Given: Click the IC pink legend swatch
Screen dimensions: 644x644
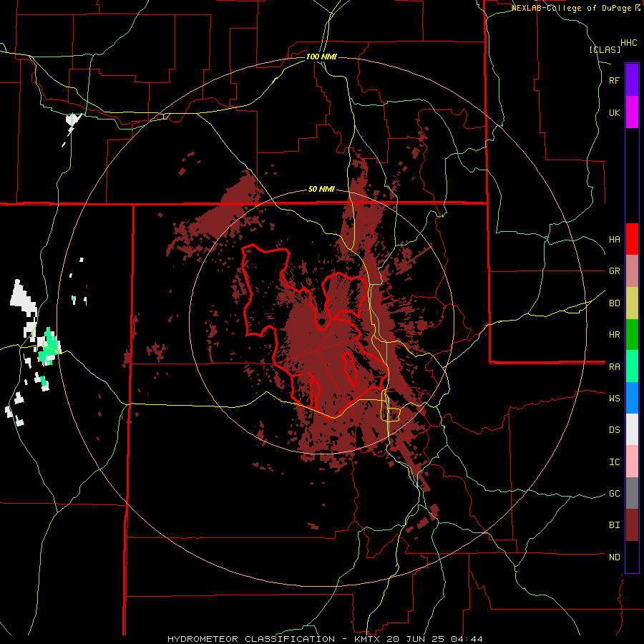Looking at the screenshot, I should tap(632, 462).
